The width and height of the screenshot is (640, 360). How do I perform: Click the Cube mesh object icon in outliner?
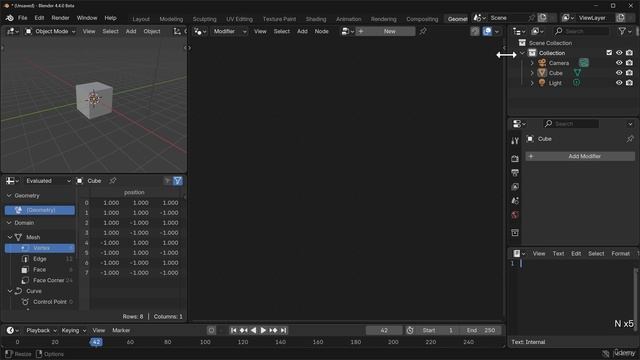click(542, 73)
